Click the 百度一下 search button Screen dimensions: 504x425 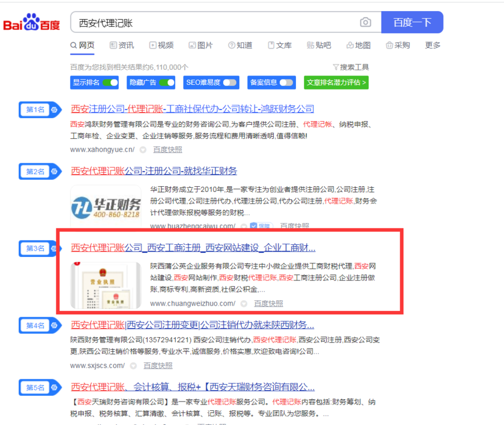coord(412,22)
